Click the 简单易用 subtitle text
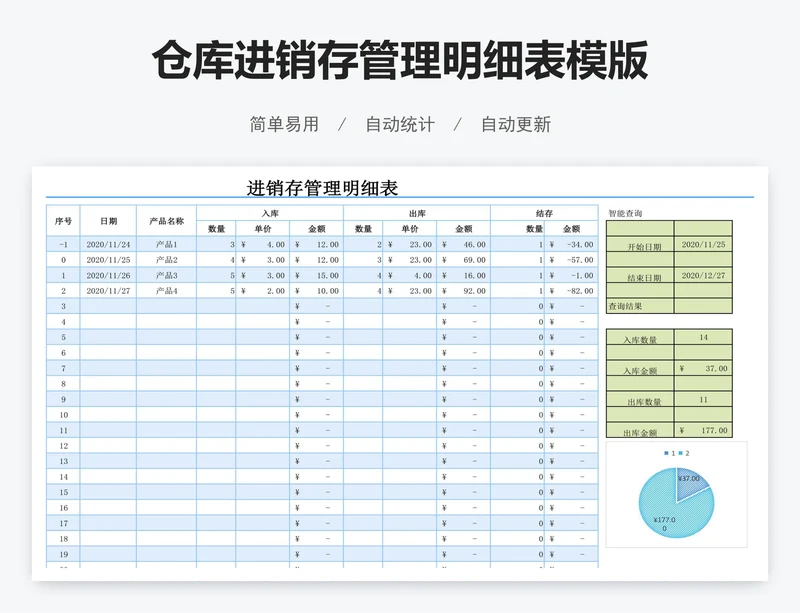The width and height of the screenshot is (800, 613). coord(284,125)
